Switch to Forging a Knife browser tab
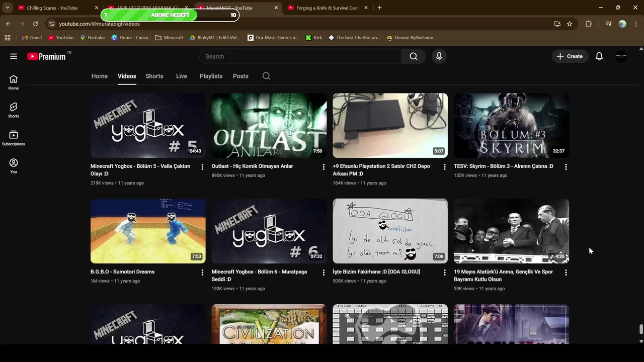This screenshot has height=362, width=644. 328,8
